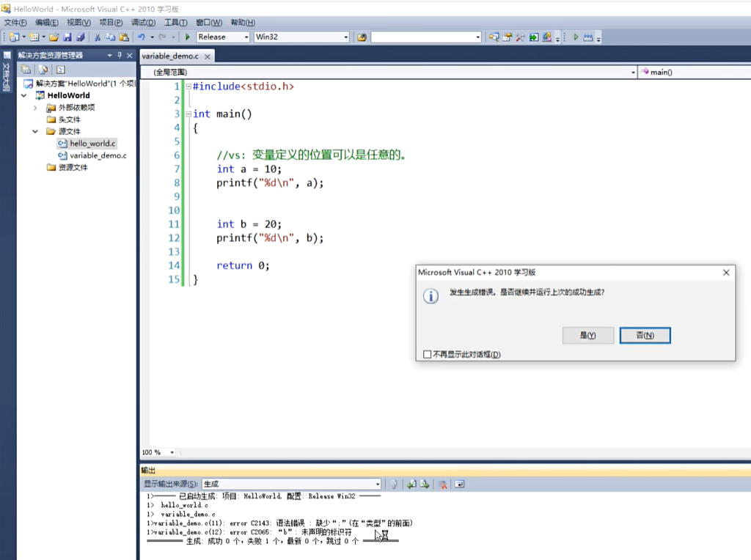Close the Solution Explorer panel

[129, 55]
